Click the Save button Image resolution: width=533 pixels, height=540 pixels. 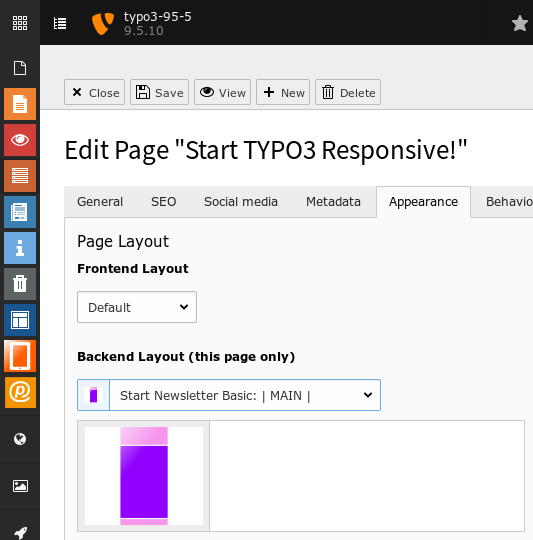click(x=159, y=92)
